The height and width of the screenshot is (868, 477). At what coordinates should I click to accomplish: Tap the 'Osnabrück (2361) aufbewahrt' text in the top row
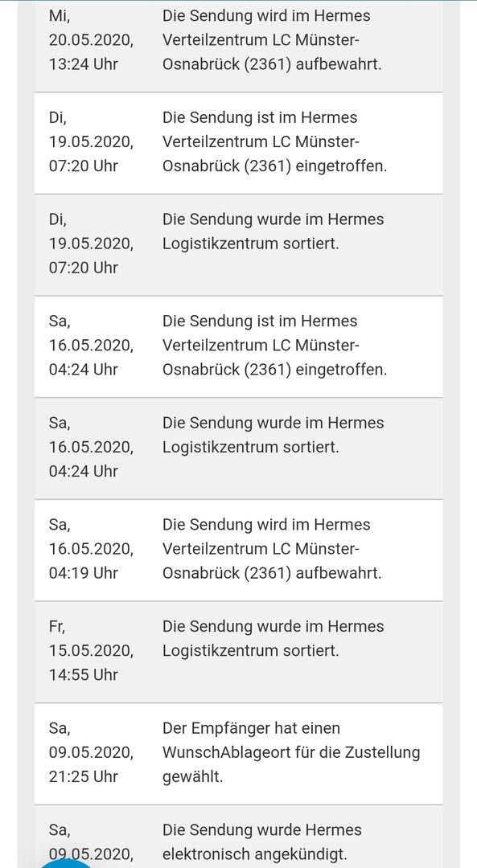point(272,64)
